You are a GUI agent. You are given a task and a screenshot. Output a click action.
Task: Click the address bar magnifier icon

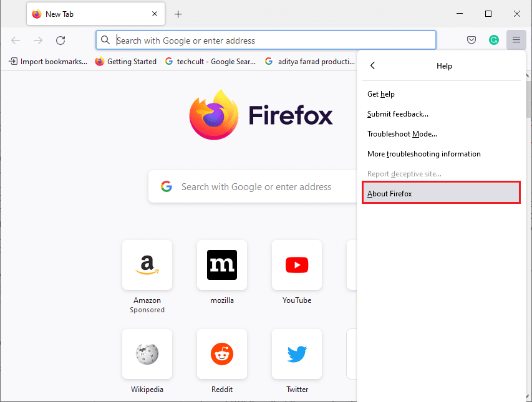coord(105,40)
